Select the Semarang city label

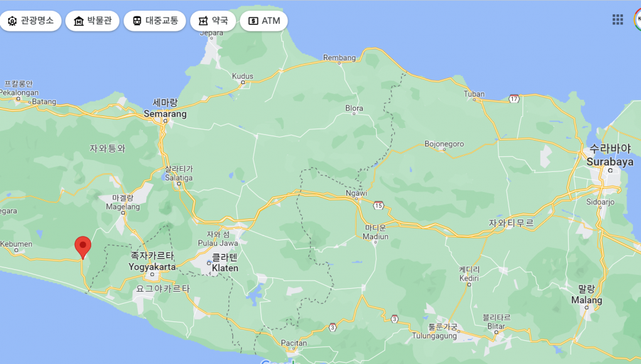pos(165,109)
